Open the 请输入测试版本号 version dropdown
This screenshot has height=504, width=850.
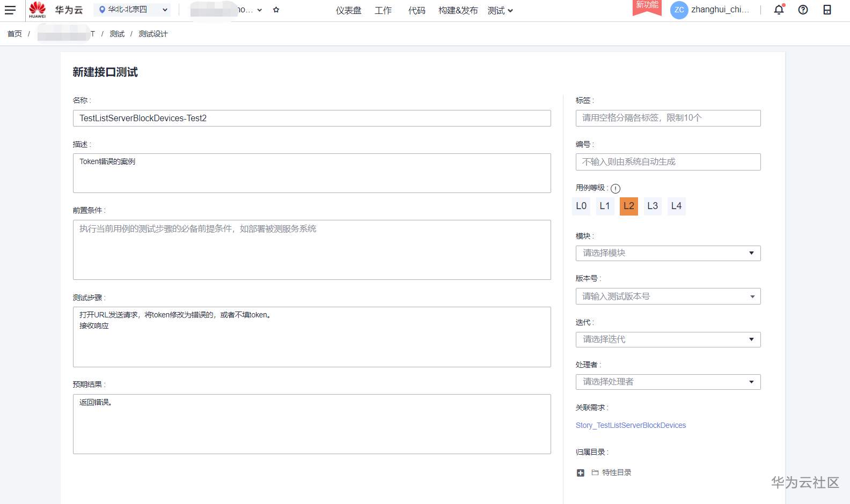click(668, 297)
